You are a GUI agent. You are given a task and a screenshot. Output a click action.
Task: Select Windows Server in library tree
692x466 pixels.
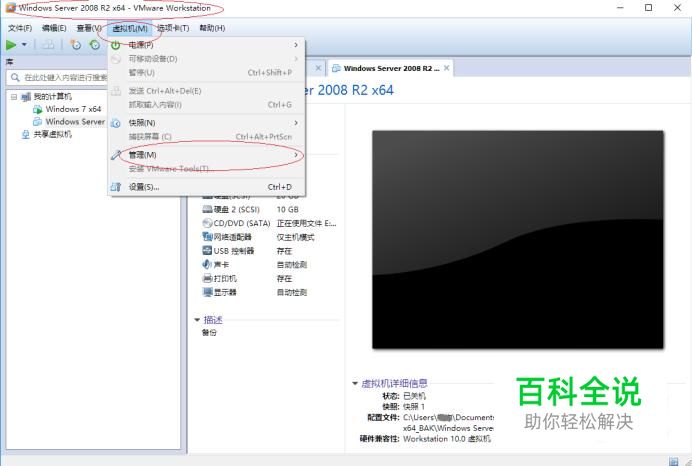pos(75,121)
